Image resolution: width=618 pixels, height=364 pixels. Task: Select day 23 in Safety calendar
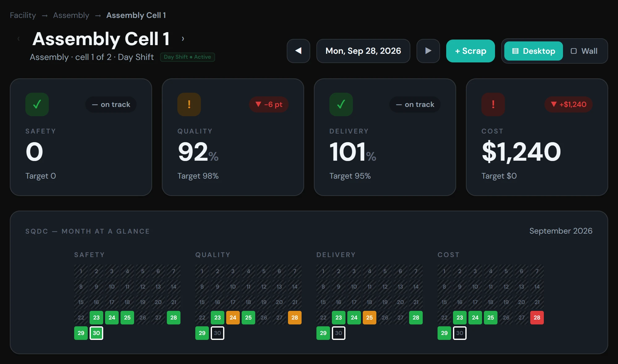[96, 318]
